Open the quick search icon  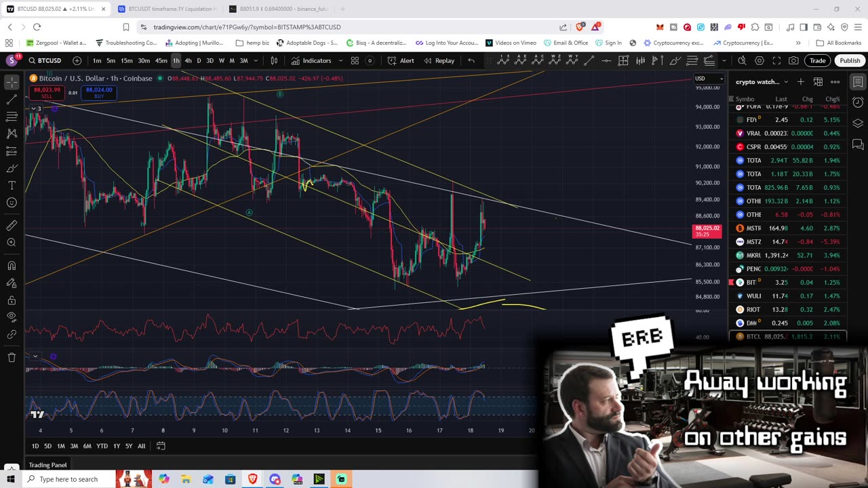(743, 61)
